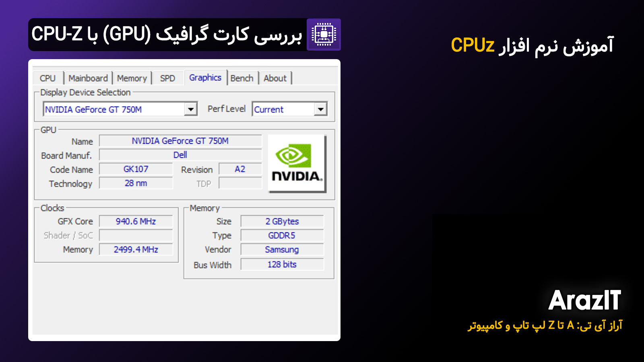The height and width of the screenshot is (362, 644).
Task: Select the Memory tab
Action: coord(132,78)
